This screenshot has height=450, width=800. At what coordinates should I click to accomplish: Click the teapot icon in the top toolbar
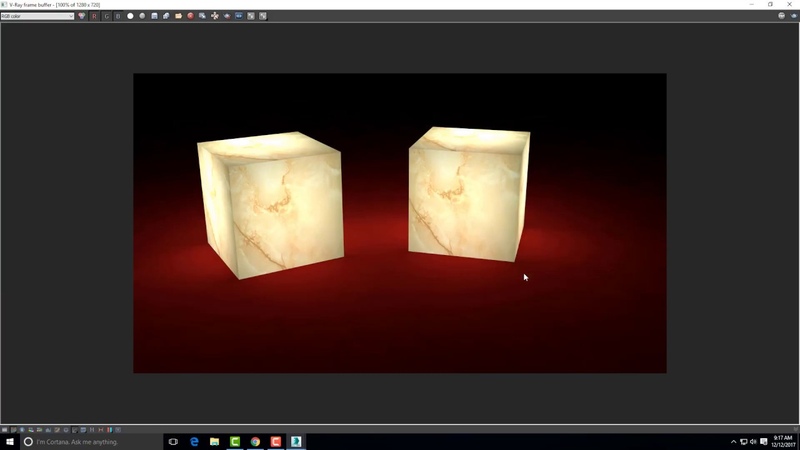(227, 16)
